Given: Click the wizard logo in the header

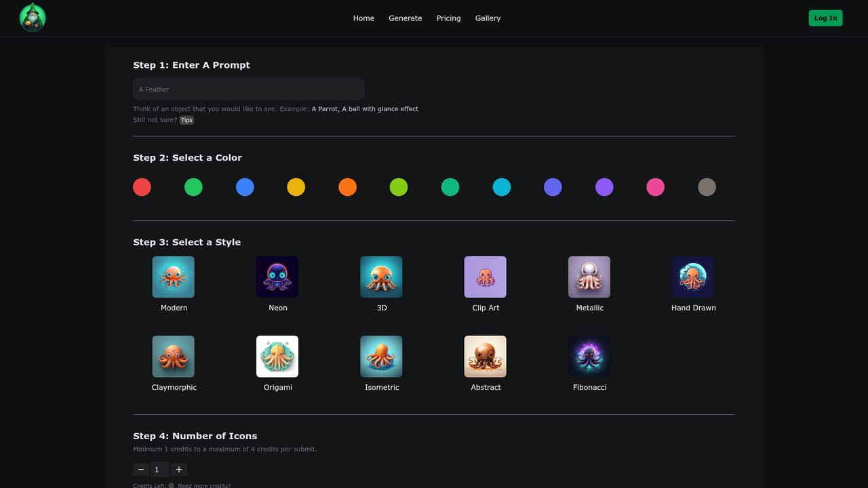Looking at the screenshot, I should 33,18.
